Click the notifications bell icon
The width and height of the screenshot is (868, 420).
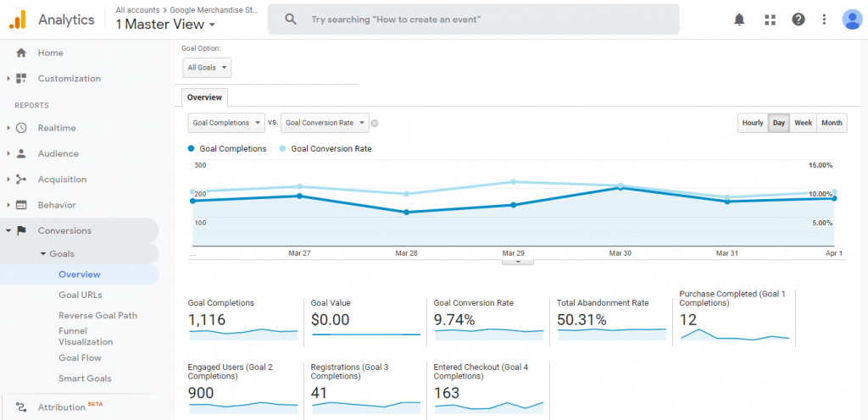(x=739, y=19)
